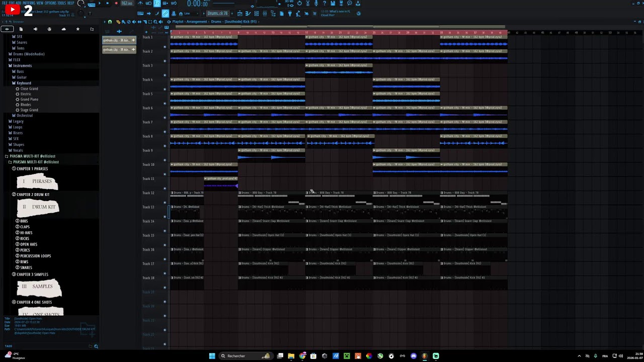The width and height of the screenshot is (644, 362).
Task: Click the What's new in FL Cloud Pro link
Action: click(336, 13)
